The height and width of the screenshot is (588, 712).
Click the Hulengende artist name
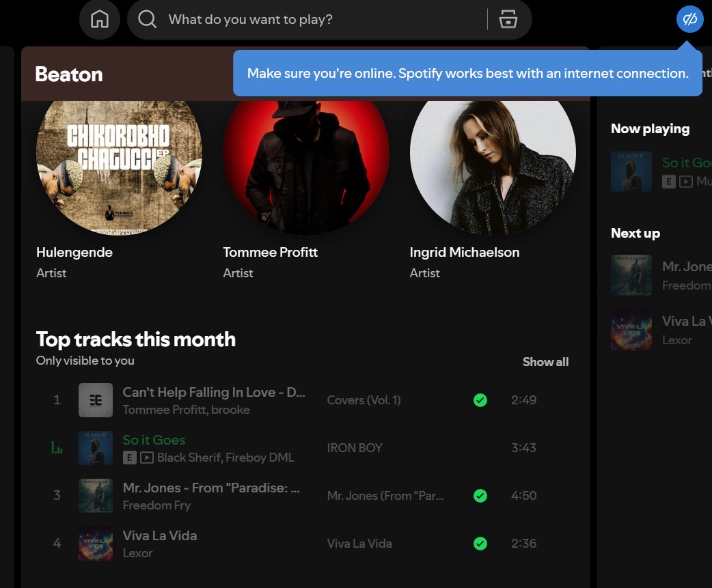click(74, 252)
